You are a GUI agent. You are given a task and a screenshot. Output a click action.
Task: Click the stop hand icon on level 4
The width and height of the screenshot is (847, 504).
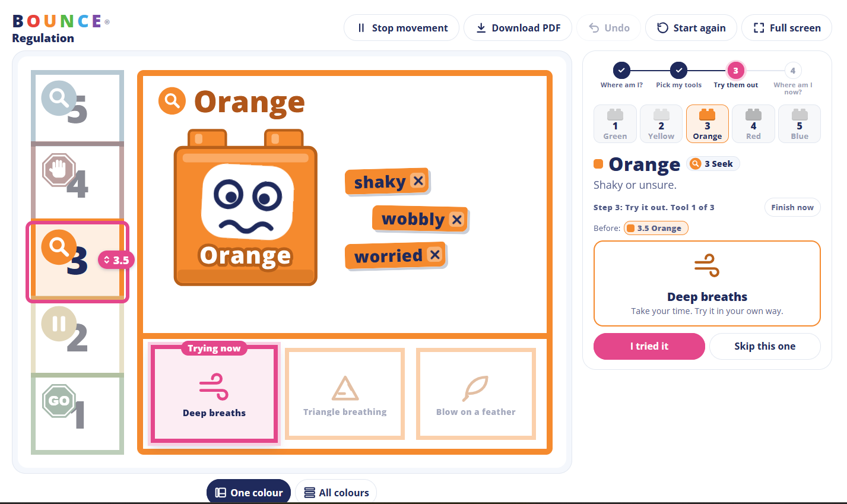click(59, 170)
